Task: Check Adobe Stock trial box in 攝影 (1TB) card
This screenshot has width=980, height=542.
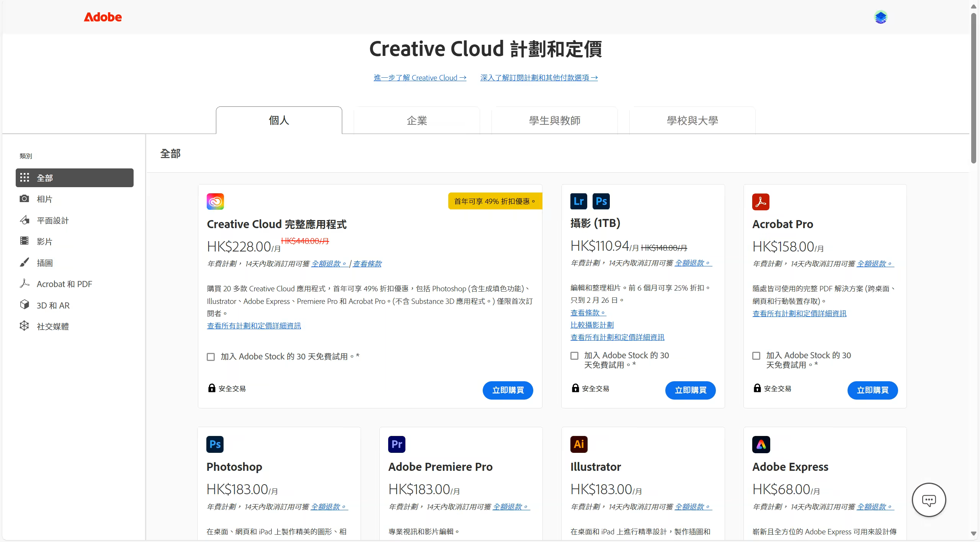Action: (x=574, y=356)
